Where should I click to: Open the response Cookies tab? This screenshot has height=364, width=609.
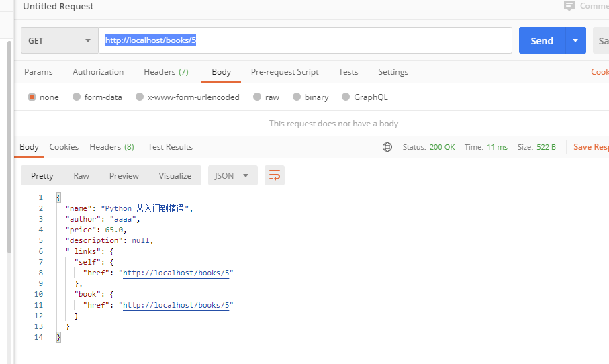[64, 147]
